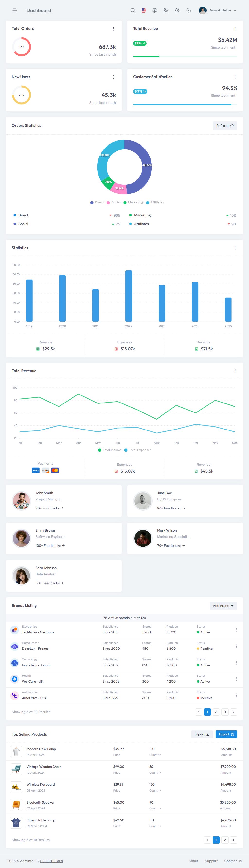Image resolution: width=249 pixels, height=868 pixels.
Task: Toggle dark mode moon icon
Action: pyautogui.click(x=189, y=10)
